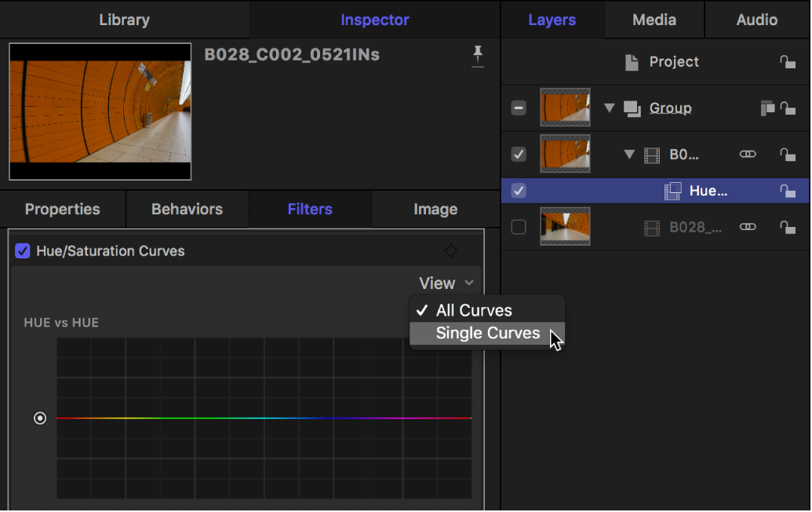Viewport: 812px width, 512px height.
Task: Click the pin icon next to B028_C002_0521INs
Action: coord(478,57)
